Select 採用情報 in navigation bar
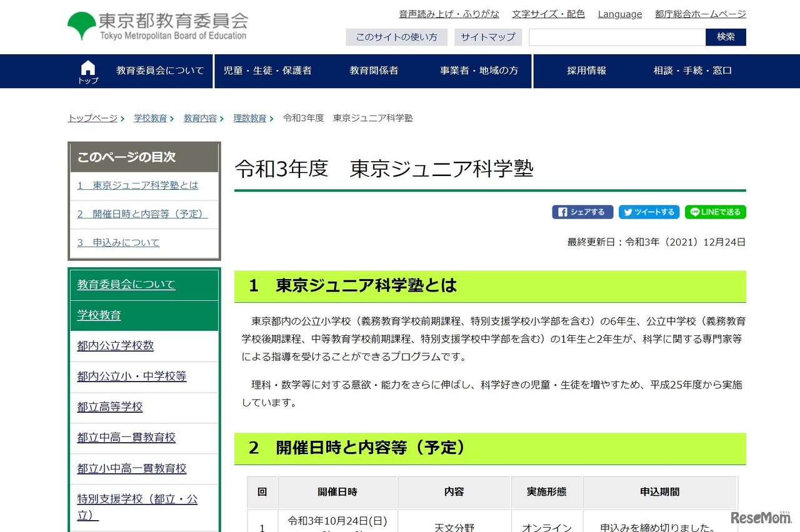Image resolution: width=800 pixels, height=532 pixels. click(x=586, y=71)
